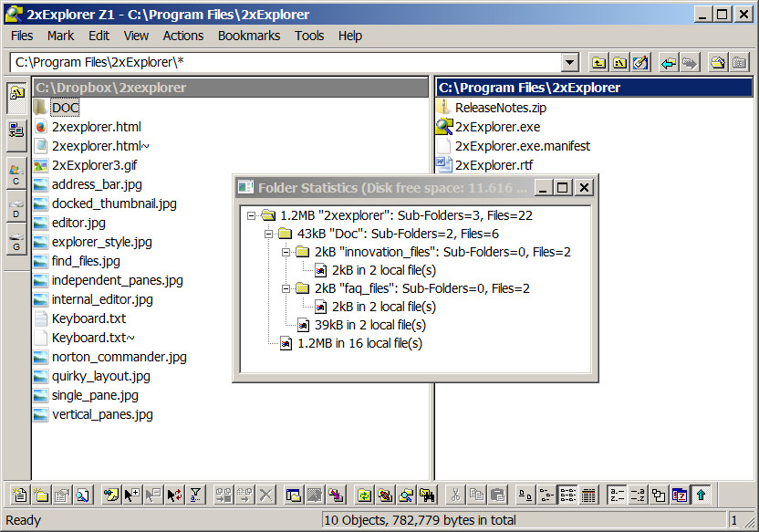Click the pencil edit path icon
This screenshot has width=759, height=532.
click(641, 62)
